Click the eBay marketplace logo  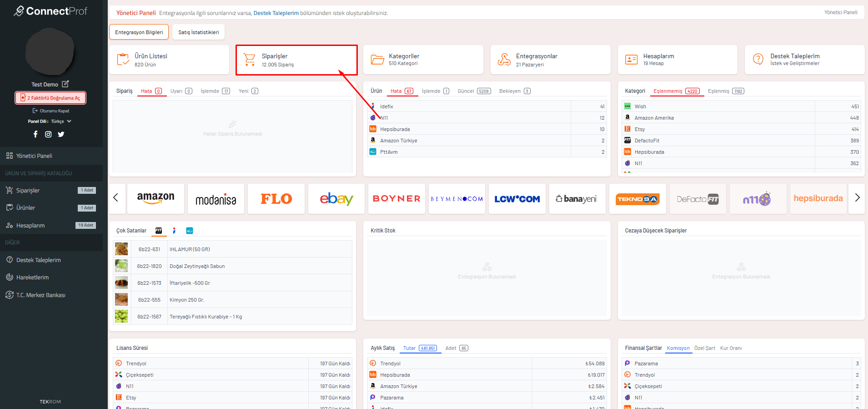coord(336,198)
